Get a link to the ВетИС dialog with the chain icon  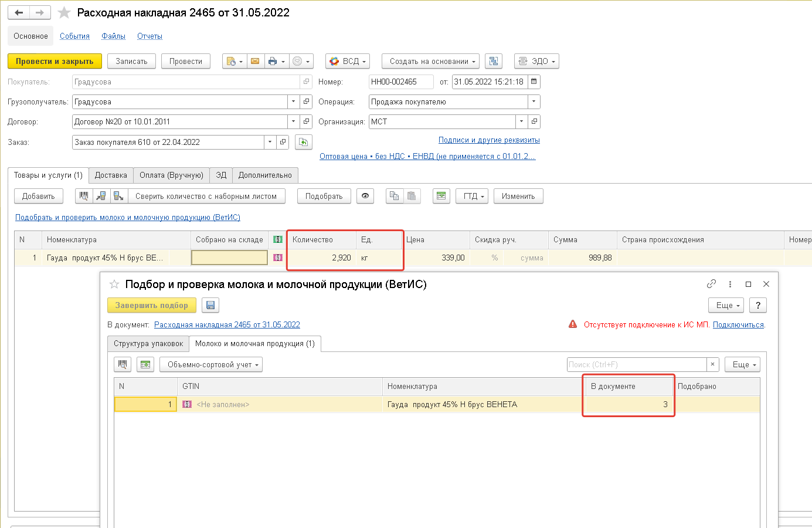[711, 284]
